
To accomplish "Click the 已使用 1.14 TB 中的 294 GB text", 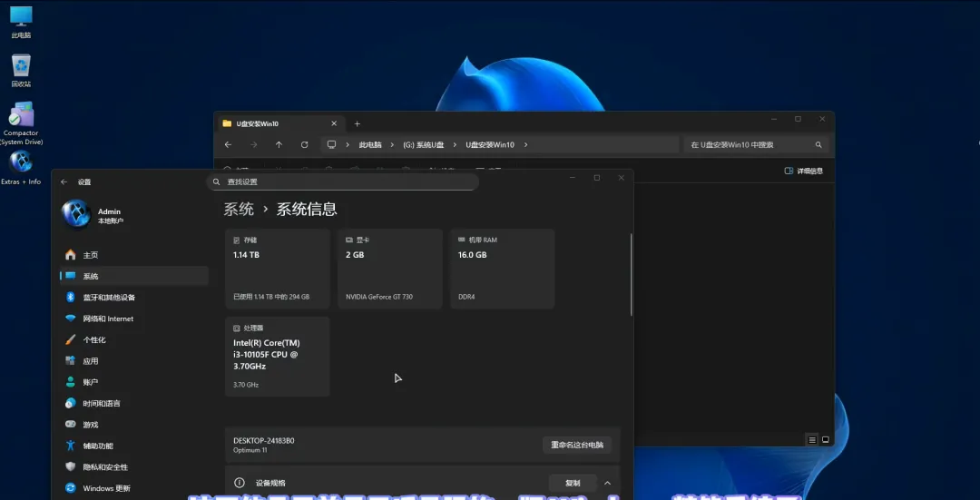I will pos(271,297).
